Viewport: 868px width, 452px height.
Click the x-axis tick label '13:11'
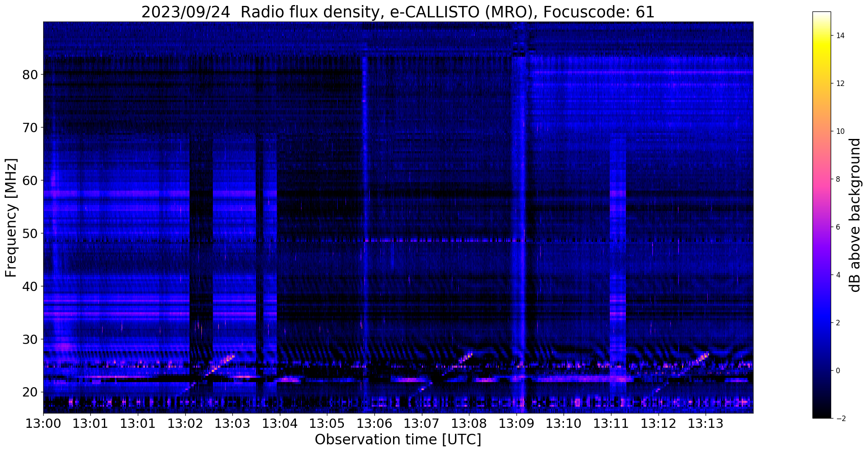[611, 423]
